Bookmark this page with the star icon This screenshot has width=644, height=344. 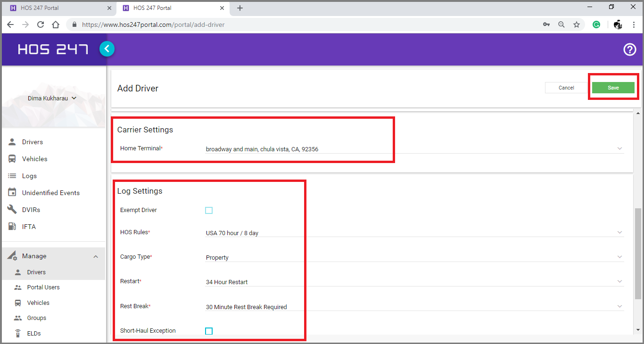click(577, 25)
